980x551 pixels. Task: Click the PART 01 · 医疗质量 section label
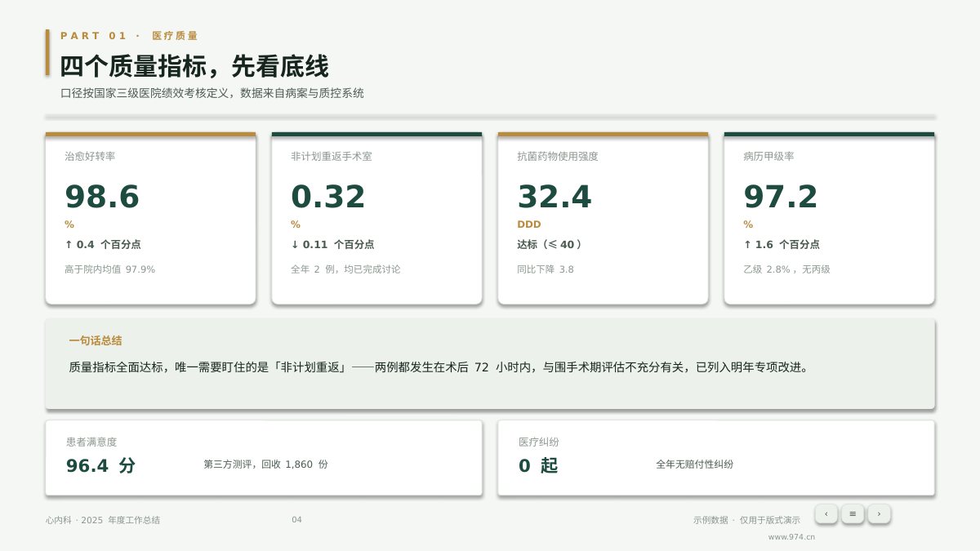pos(129,36)
